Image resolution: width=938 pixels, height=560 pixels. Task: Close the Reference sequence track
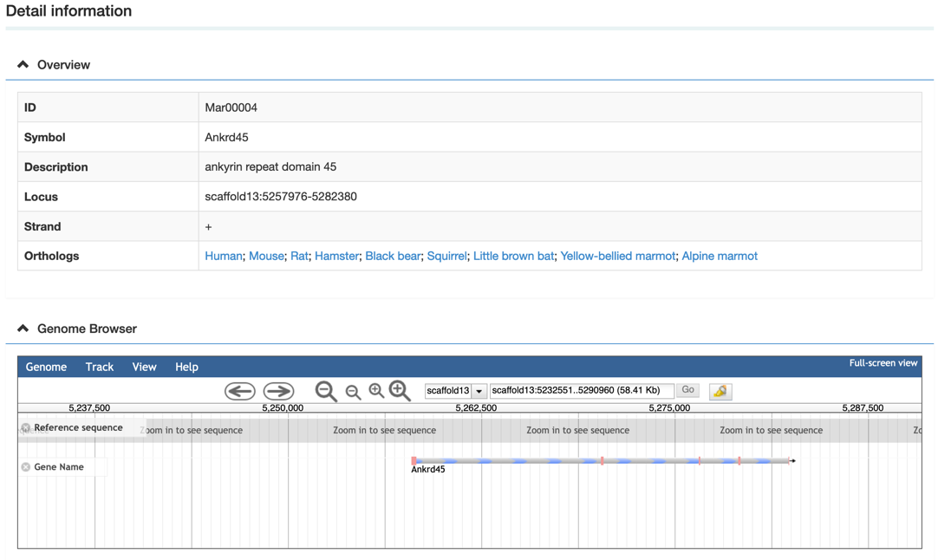26,428
